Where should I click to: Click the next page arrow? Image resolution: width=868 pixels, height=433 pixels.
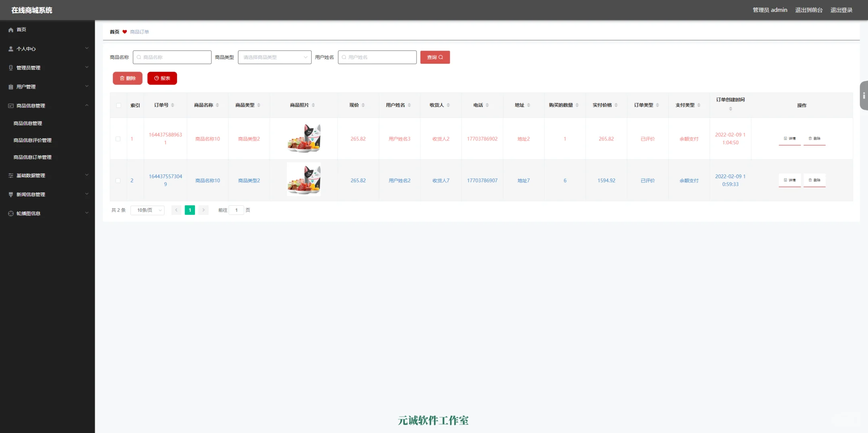pos(203,210)
